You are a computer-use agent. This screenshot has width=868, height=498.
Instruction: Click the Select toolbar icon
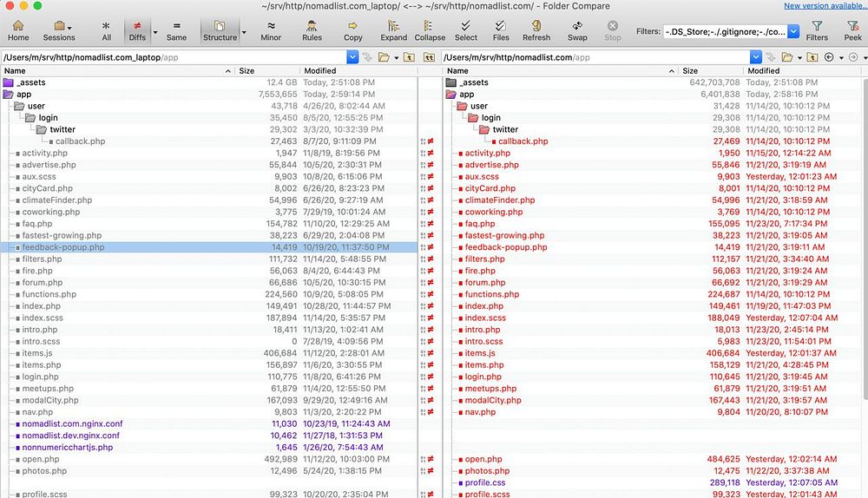(466, 30)
